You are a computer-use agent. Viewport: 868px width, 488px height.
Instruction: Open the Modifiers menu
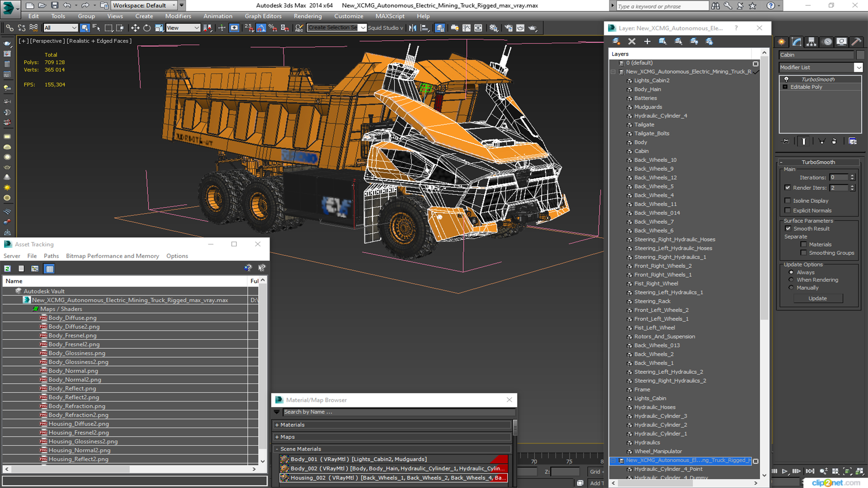(178, 16)
